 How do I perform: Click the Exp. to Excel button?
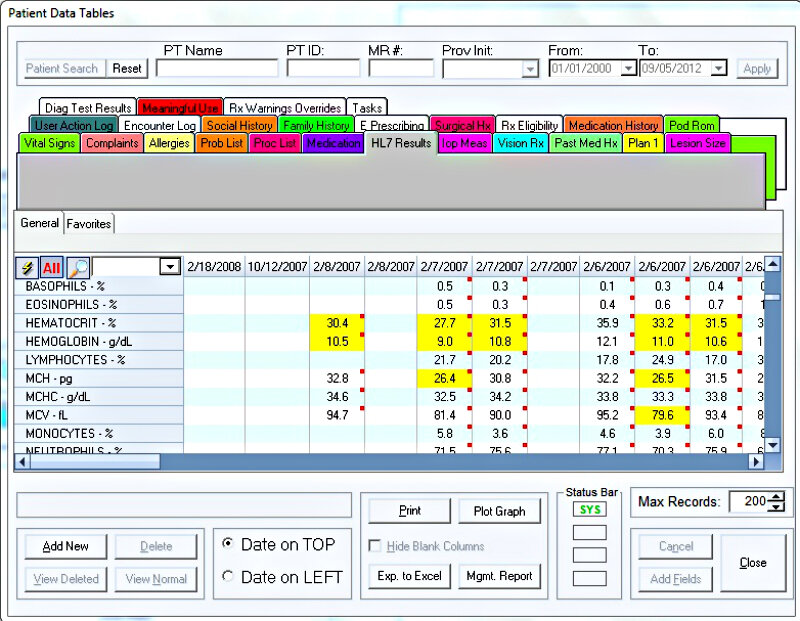tap(409, 576)
